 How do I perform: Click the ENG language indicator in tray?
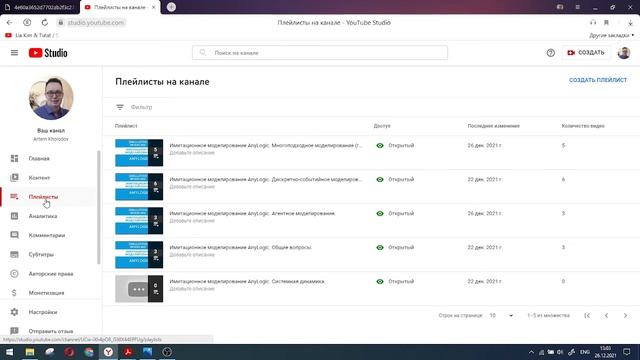pyautogui.click(x=585, y=352)
